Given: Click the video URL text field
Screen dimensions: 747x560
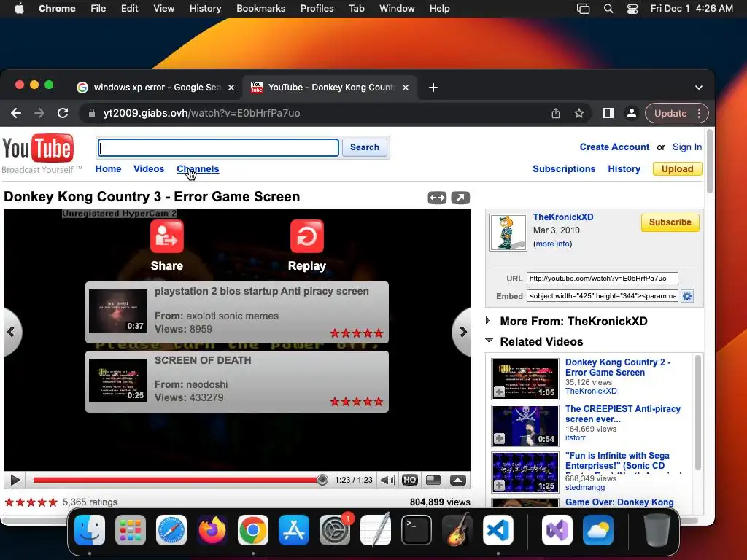Looking at the screenshot, I should (x=602, y=278).
